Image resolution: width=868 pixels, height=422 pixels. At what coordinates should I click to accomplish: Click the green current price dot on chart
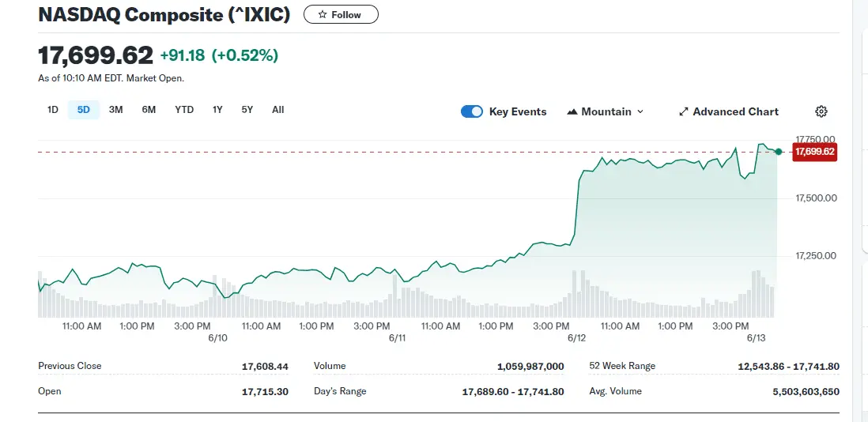779,152
